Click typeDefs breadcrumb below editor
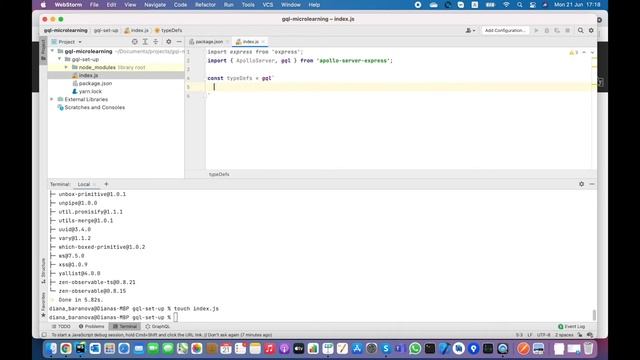 click(219, 174)
